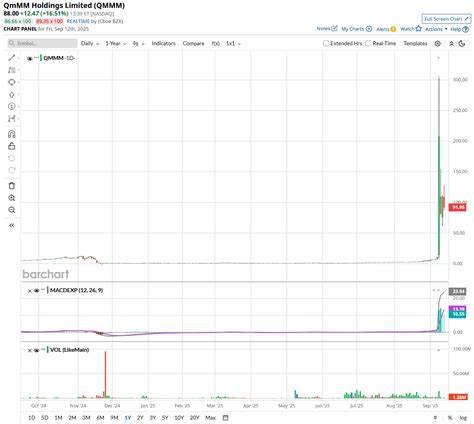This screenshot has height=424, width=474.
Task: Select the Max range tab
Action: coord(210,418)
